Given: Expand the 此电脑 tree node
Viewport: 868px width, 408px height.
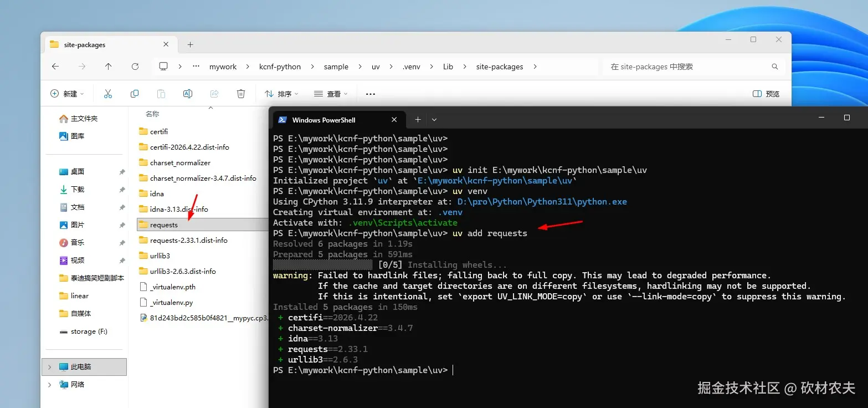Looking at the screenshot, I should [x=49, y=367].
